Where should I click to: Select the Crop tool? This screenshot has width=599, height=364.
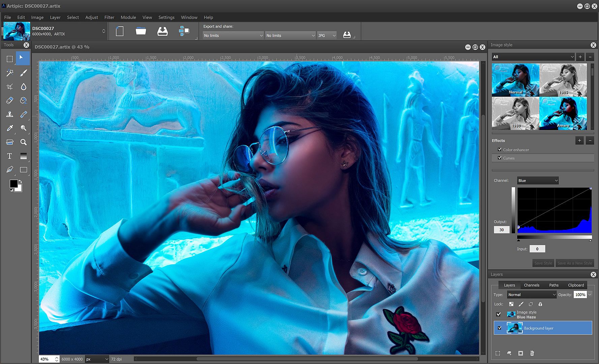[x=9, y=87]
